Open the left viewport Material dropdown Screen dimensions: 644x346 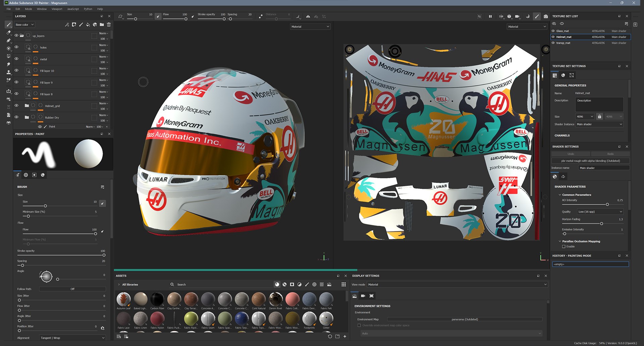point(310,27)
